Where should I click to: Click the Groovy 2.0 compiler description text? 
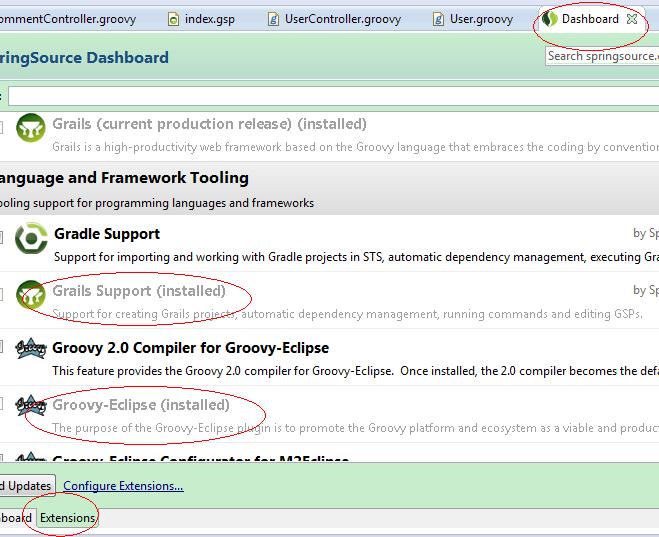356,371
